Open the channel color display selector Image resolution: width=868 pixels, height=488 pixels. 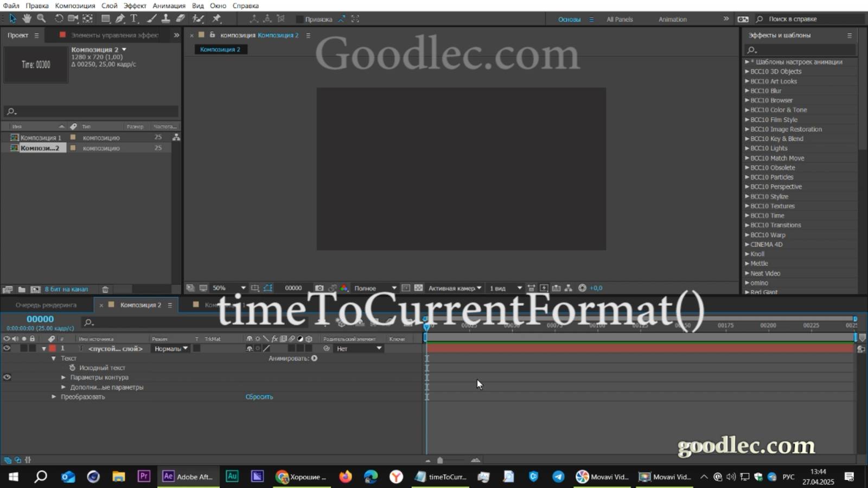click(x=344, y=288)
